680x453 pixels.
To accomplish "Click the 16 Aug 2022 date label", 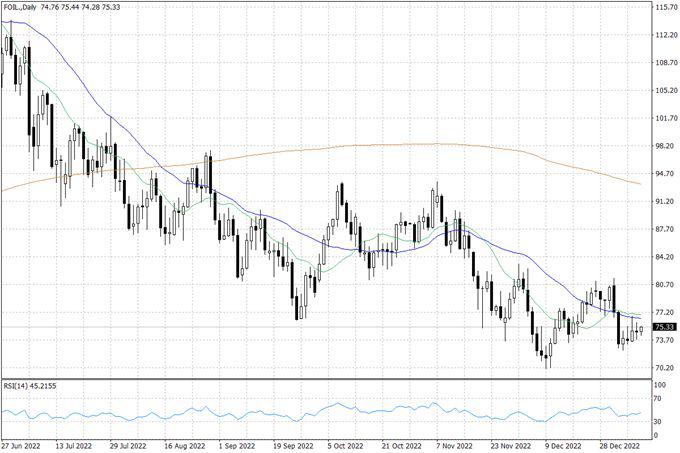I will click(x=184, y=445).
